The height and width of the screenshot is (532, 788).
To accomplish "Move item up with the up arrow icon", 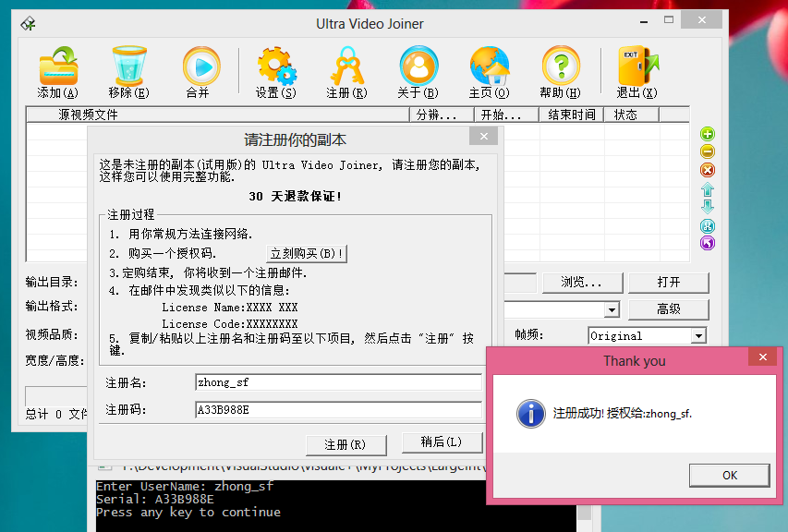I will coord(708,189).
